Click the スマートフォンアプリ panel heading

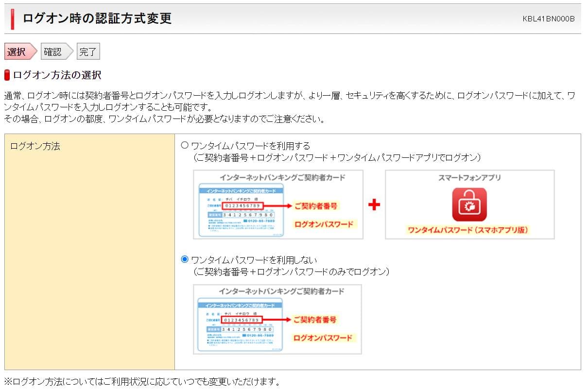click(x=469, y=178)
